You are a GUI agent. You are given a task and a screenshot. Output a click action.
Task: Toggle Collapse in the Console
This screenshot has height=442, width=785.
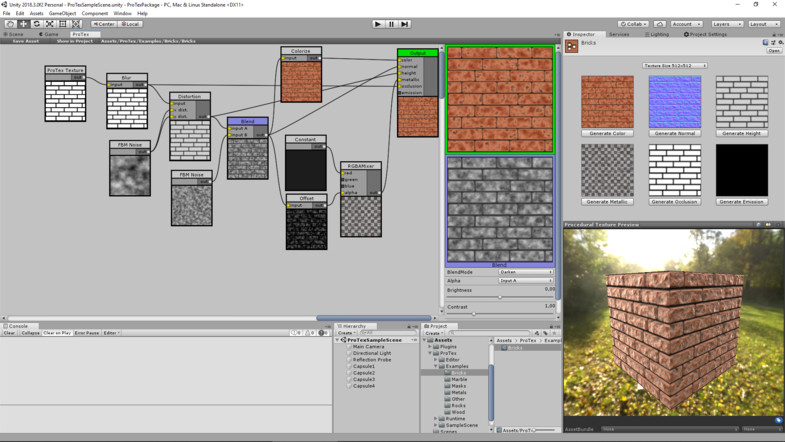(x=30, y=333)
